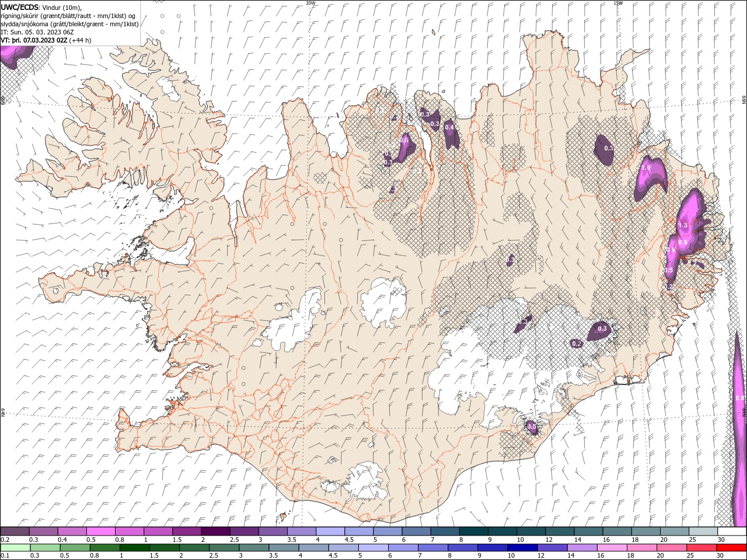
Task: Click the 1.0 precipitation value on the map
Action: pyautogui.click(x=645, y=167)
